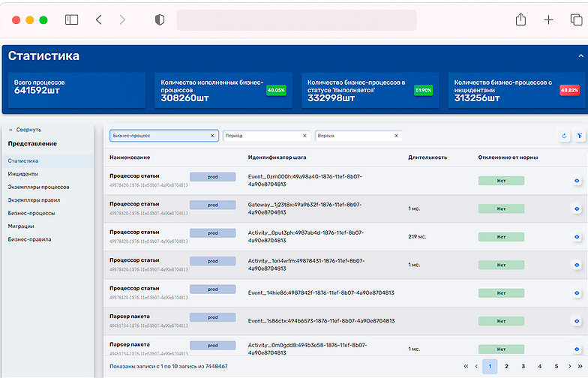The width and height of the screenshot is (588, 378).
Task: Click the filter icon above the table
Action: 579,136
